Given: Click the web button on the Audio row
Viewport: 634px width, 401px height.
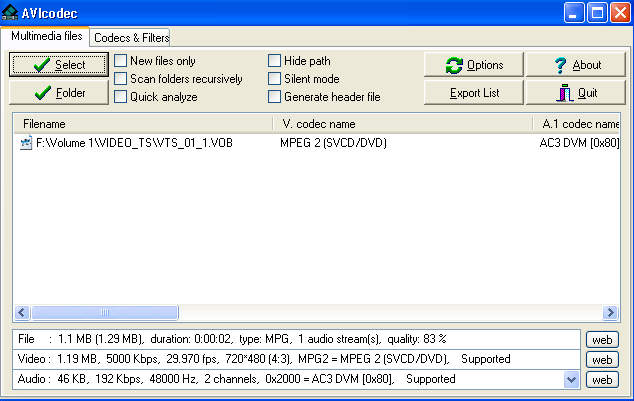Looking at the screenshot, I should tap(602, 380).
